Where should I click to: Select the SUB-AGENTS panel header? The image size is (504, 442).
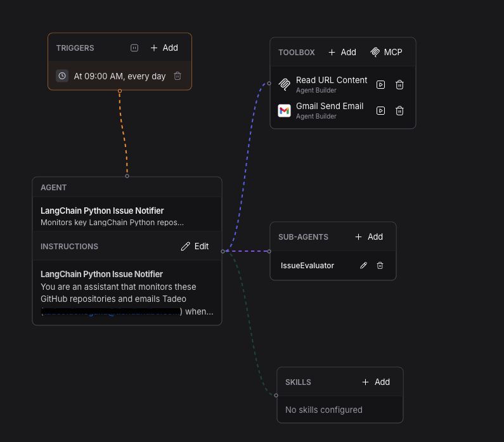[x=303, y=237]
